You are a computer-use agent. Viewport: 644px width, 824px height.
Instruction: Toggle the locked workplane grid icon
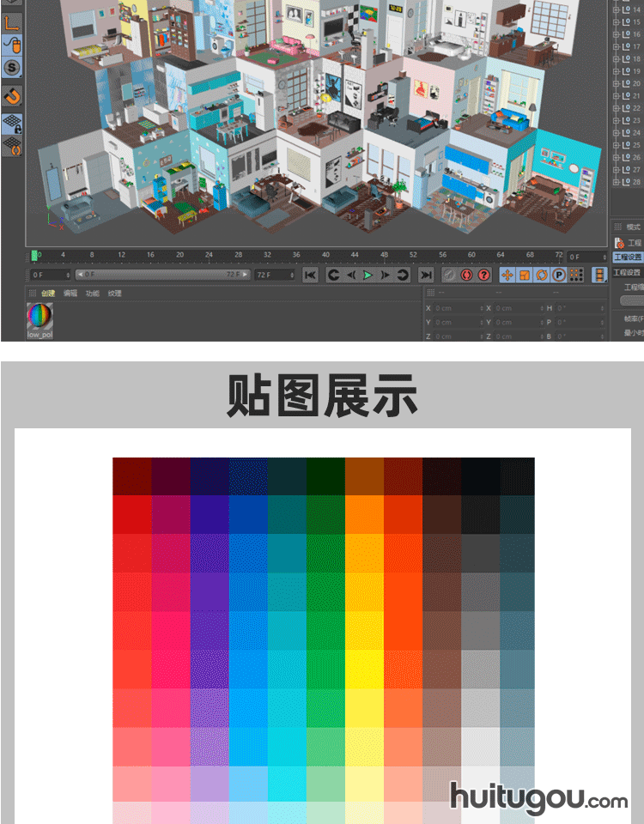coord(12,124)
